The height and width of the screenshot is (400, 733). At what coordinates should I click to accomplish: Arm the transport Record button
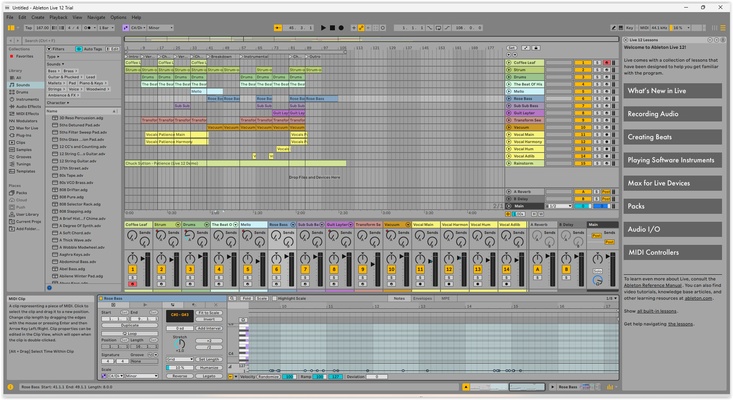pyautogui.click(x=341, y=28)
